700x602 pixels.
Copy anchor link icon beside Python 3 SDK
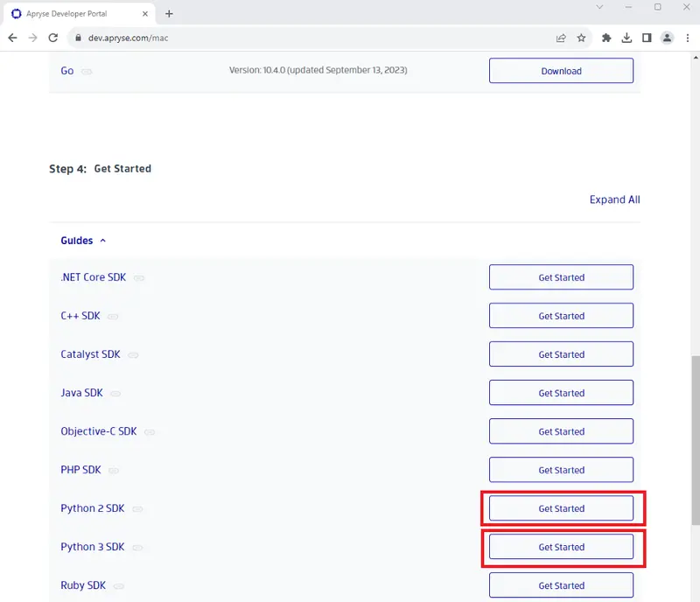coord(137,548)
